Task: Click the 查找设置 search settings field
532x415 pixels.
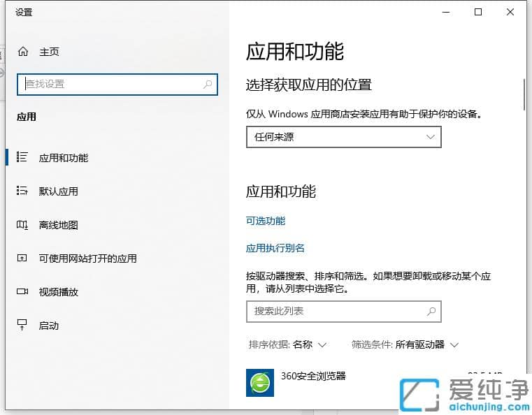Action: [112, 84]
